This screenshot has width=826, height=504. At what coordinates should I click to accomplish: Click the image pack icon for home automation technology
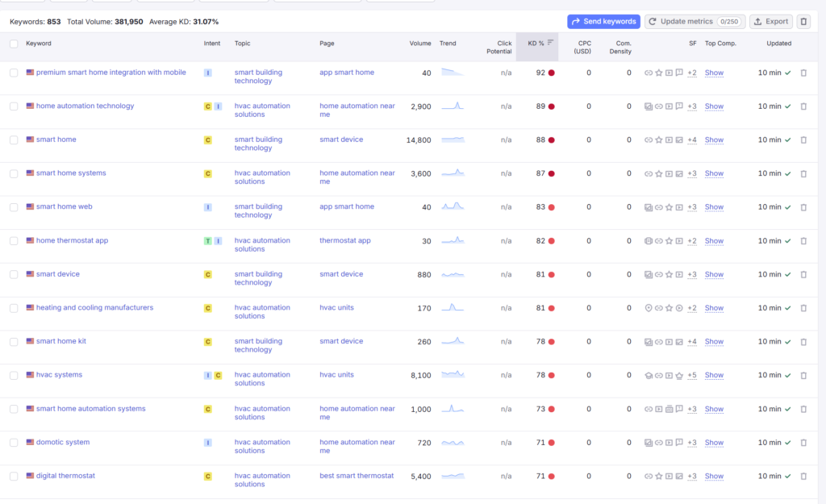(649, 106)
